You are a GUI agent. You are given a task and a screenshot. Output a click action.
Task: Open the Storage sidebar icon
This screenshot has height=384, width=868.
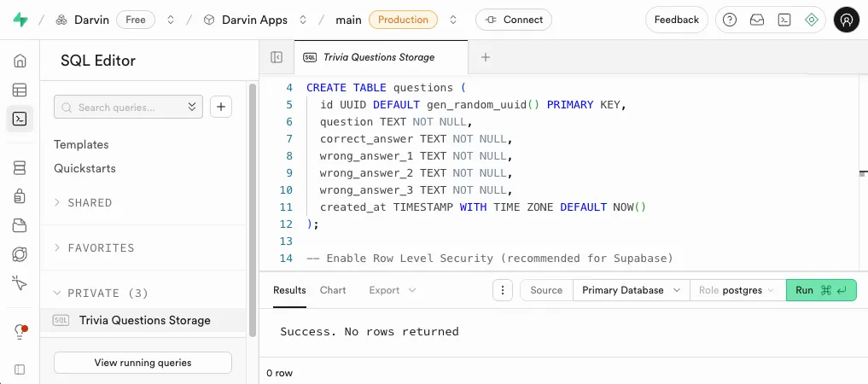point(20,225)
